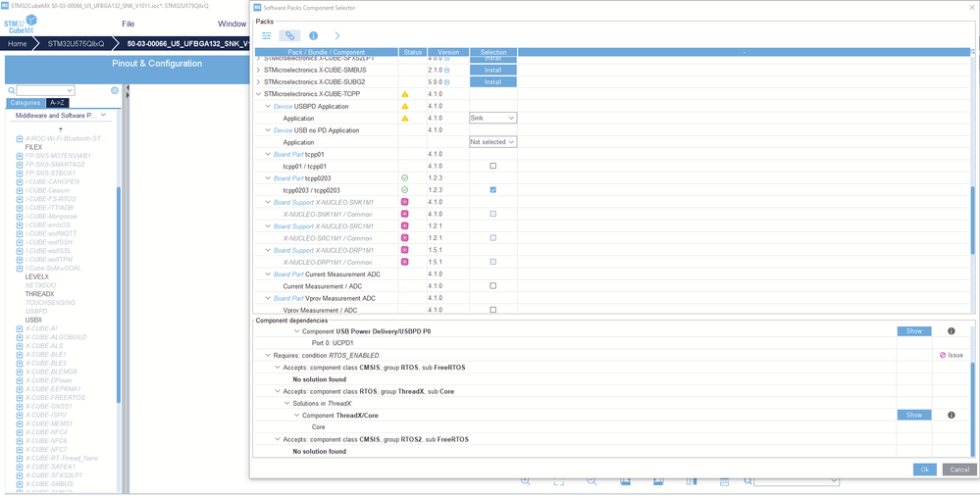
Task: Click warning icon on USBPD Application Device row
Action: [404, 106]
